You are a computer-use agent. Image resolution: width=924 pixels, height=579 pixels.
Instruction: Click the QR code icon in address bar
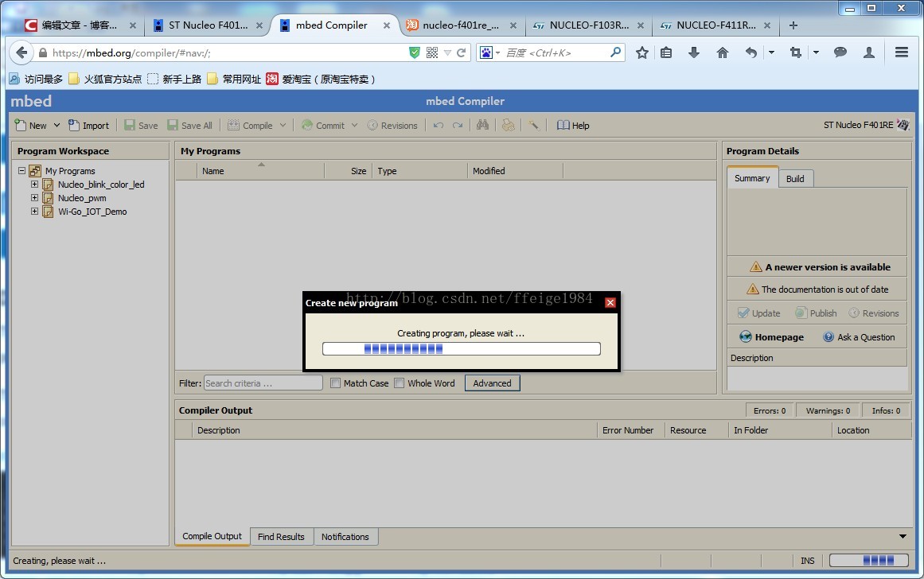[432, 52]
